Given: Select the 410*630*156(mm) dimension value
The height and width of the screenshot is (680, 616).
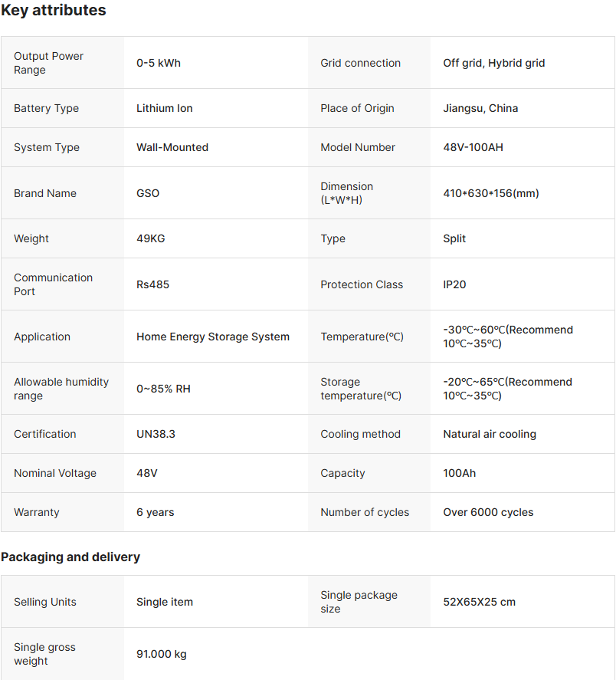Looking at the screenshot, I should 490,193.
